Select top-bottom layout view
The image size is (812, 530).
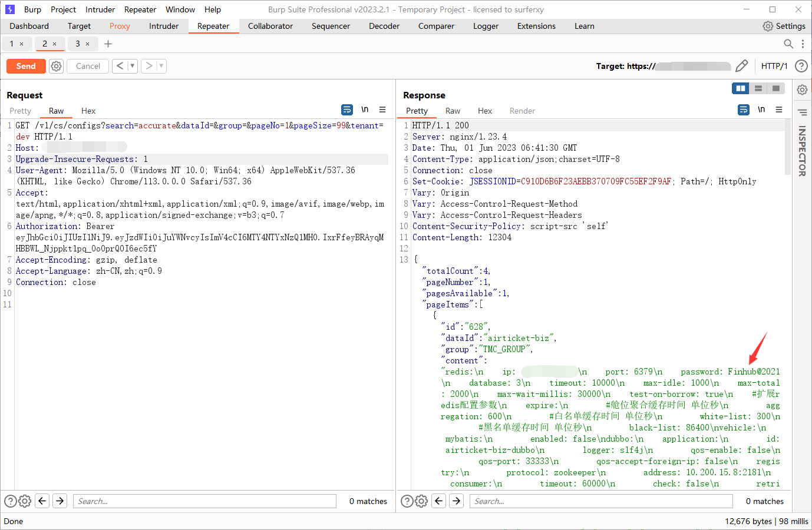(758, 88)
